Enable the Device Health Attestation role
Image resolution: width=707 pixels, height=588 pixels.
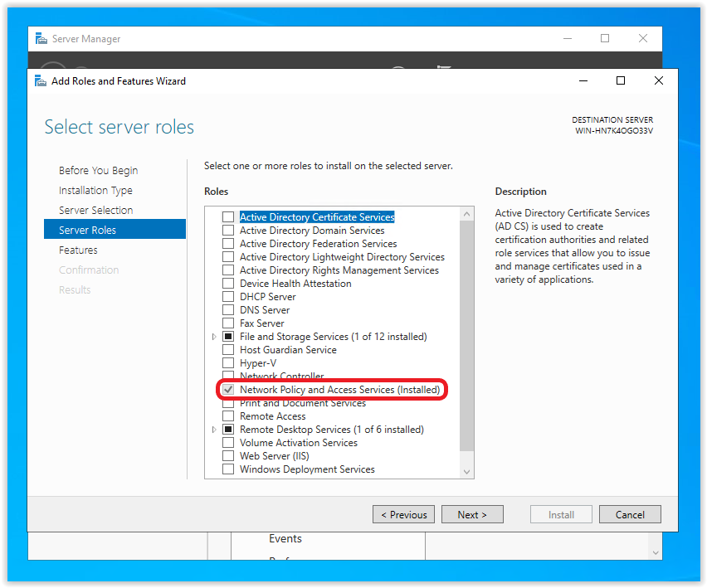click(x=228, y=284)
